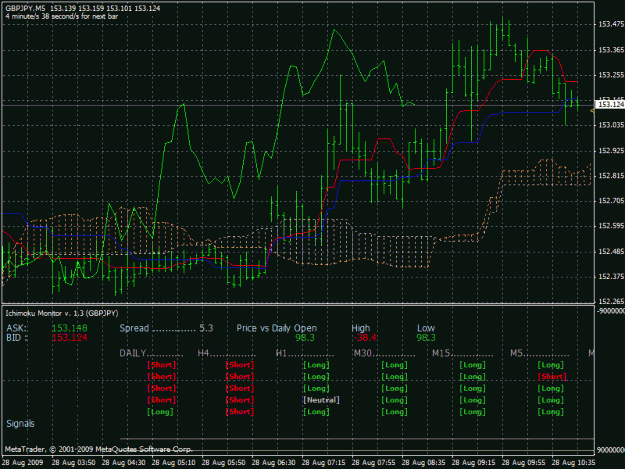Click the Signals label in the monitor panel
This screenshot has width=625, height=469.
tap(20, 424)
